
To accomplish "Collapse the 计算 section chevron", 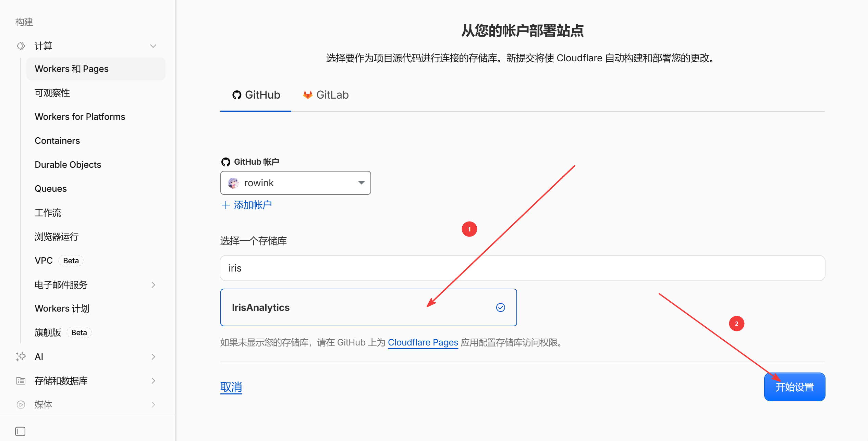I will click(153, 46).
